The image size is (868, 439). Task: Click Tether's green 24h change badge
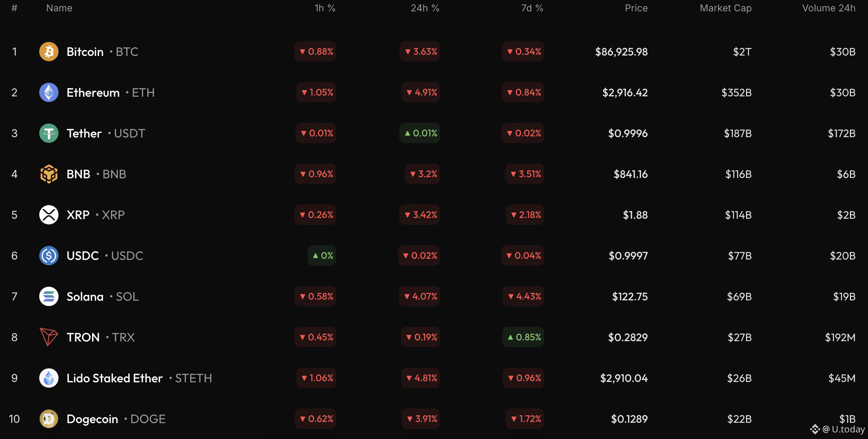tap(420, 133)
